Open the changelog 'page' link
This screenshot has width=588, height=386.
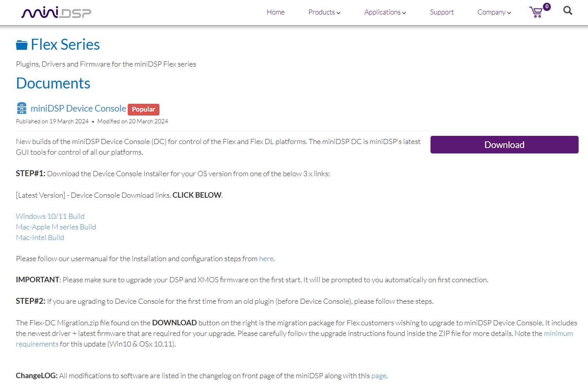coord(378,376)
